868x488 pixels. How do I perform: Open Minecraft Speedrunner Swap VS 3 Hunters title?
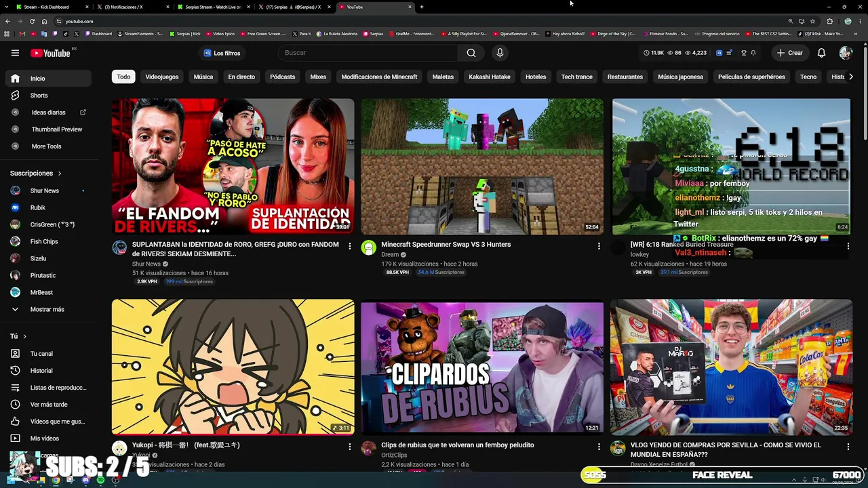point(446,245)
